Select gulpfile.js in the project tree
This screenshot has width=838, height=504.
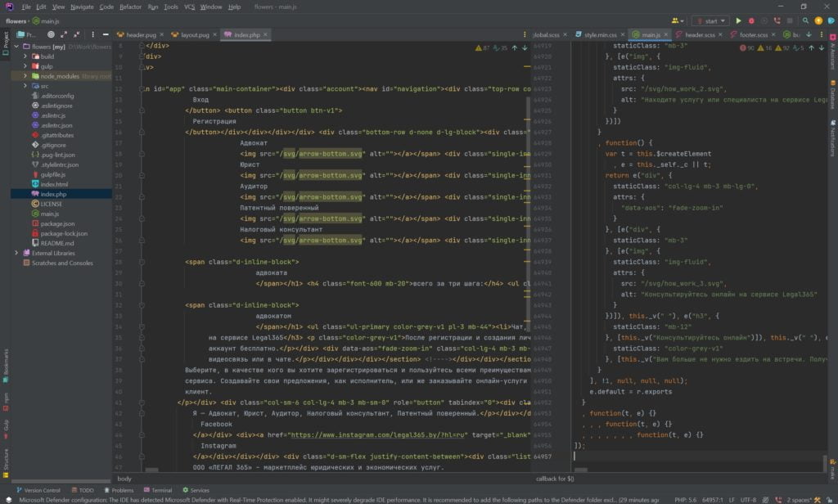52,174
